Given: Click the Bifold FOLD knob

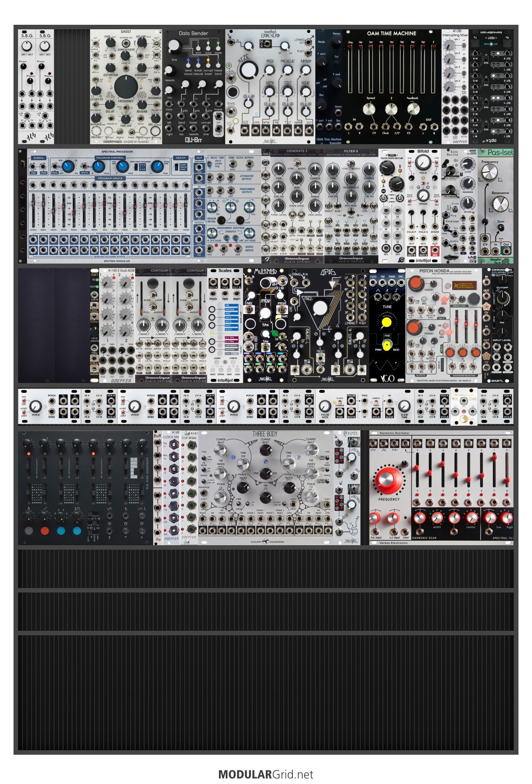Looking at the screenshot, I should (x=423, y=162).
